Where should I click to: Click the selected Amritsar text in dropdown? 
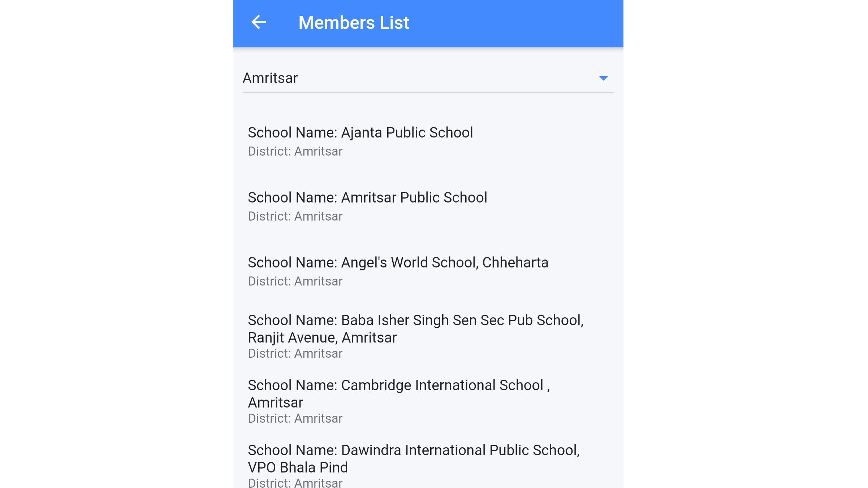[270, 78]
